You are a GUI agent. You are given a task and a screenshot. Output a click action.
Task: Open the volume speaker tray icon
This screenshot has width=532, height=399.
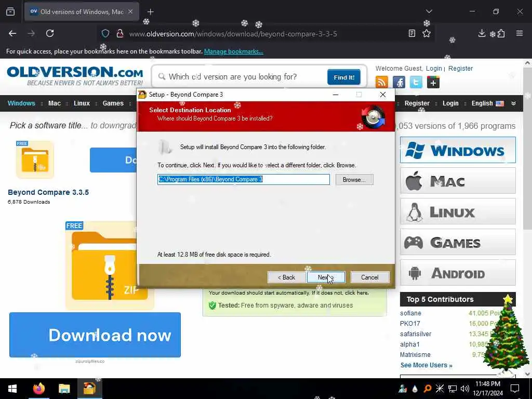click(465, 389)
